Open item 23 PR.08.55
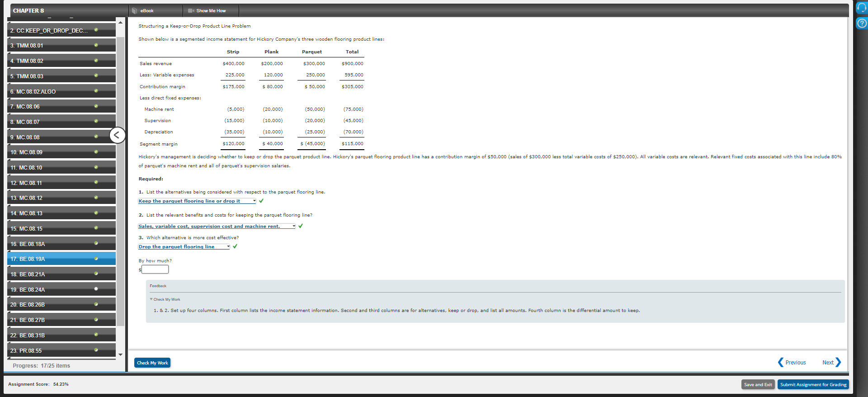This screenshot has height=397, width=868. click(61, 350)
